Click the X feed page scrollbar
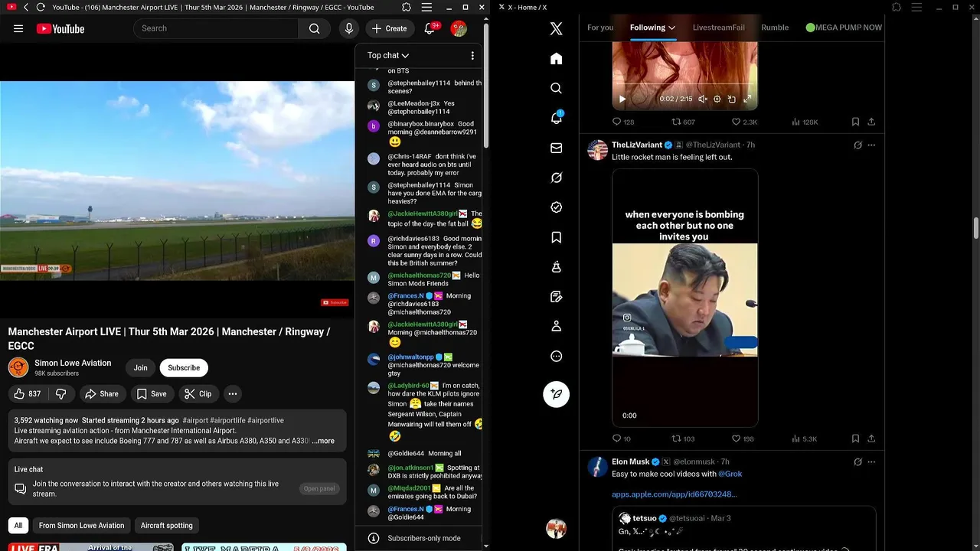This screenshot has width=980, height=551. [976, 228]
